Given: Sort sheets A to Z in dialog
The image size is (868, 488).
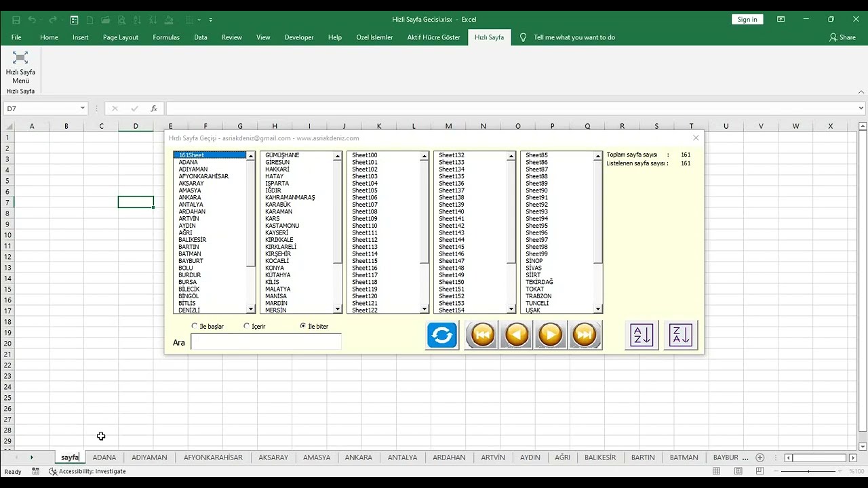Looking at the screenshot, I should click(642, 335).
